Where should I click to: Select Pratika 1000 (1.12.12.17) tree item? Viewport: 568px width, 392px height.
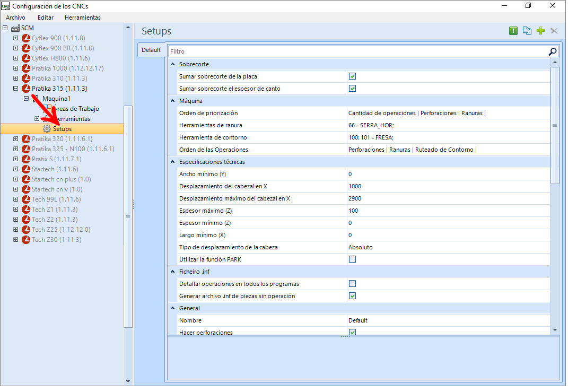68,68
